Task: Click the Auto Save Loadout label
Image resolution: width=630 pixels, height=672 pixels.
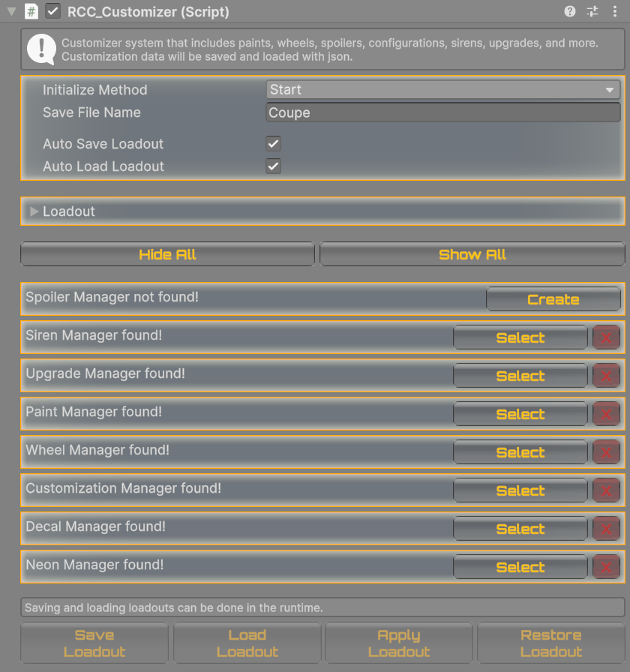Action: pyautogui.click(x=103, y=143)
